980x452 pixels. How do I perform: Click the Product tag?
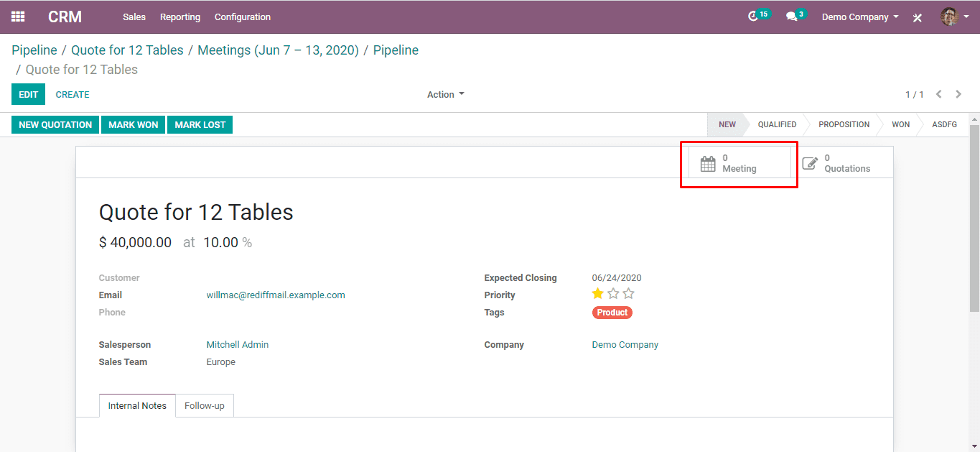point(612,313)
